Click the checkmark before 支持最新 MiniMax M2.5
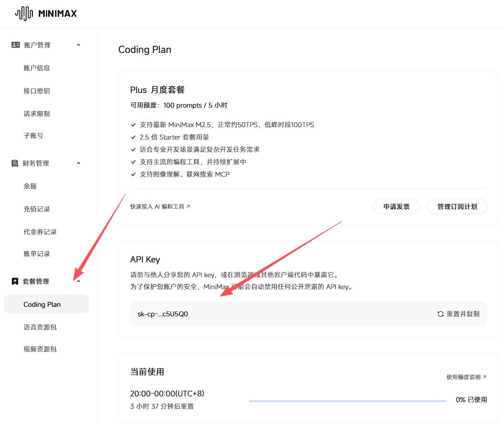The image size is (504, 424). 133,125
